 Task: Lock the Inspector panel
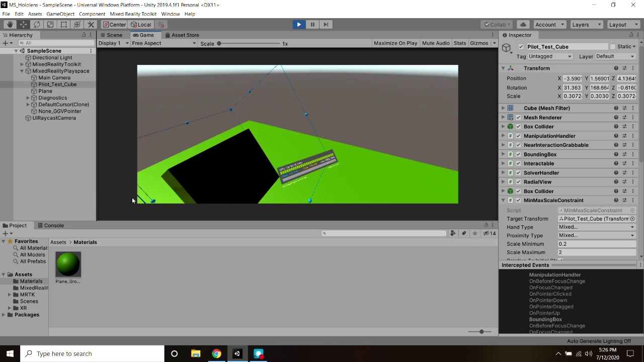631,35
